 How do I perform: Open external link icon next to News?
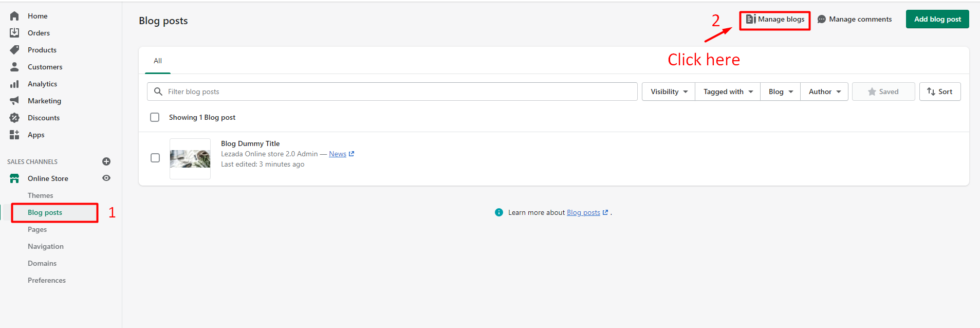click(x=352, y=154)
